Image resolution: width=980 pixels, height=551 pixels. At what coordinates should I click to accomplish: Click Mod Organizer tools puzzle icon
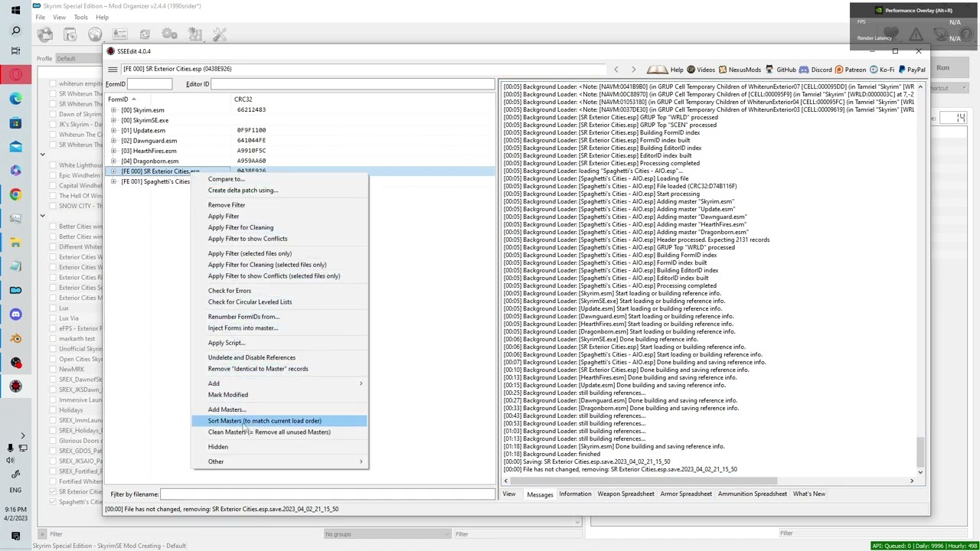[194, 34]
